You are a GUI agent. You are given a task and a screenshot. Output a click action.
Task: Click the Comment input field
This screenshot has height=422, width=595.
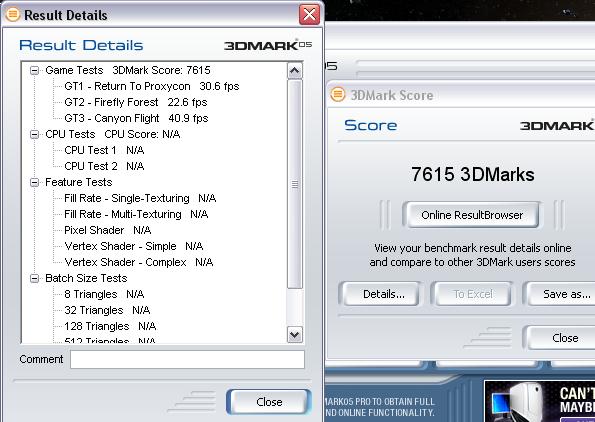click(187, 359)
